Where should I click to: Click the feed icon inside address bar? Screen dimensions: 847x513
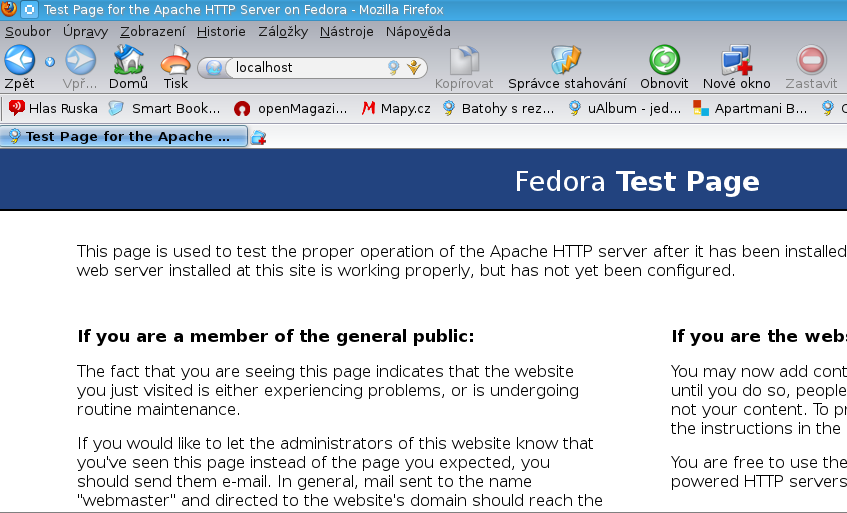point(393,68)
